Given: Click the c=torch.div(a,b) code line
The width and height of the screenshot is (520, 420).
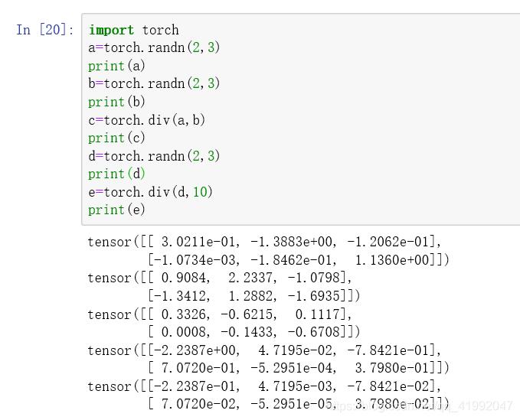Looking at the screenshot, I should 147,120.
